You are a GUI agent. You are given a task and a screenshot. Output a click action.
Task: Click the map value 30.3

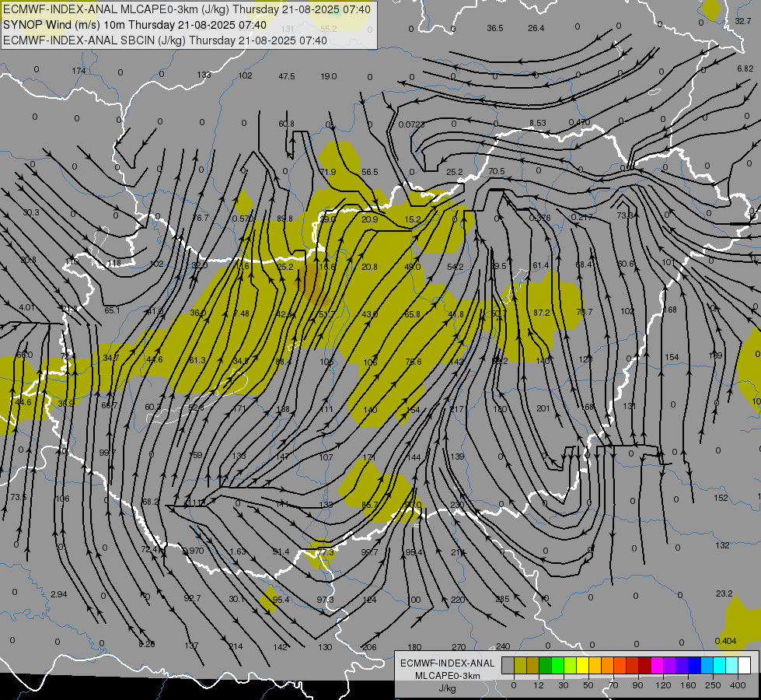[x=31, y=212]
